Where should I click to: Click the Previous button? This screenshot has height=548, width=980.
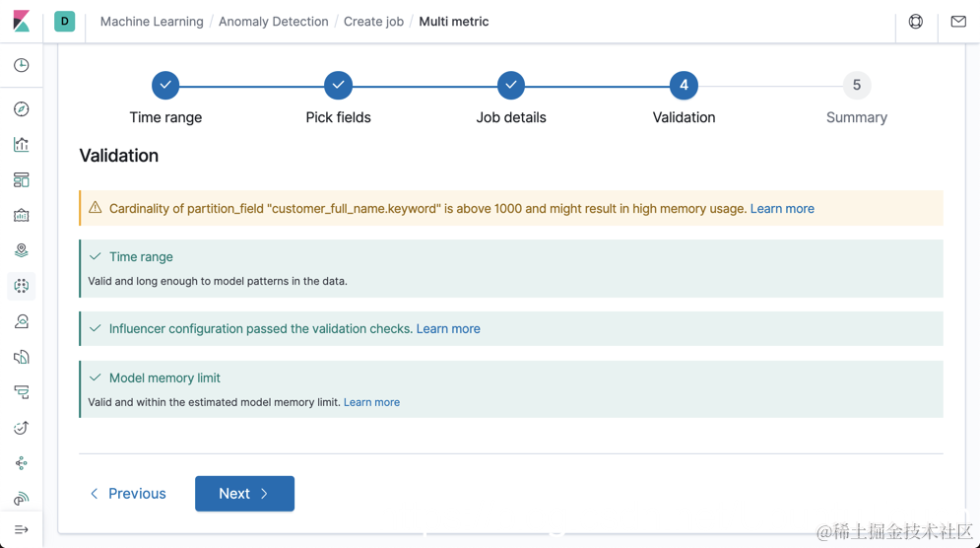[x=128, y=494]
